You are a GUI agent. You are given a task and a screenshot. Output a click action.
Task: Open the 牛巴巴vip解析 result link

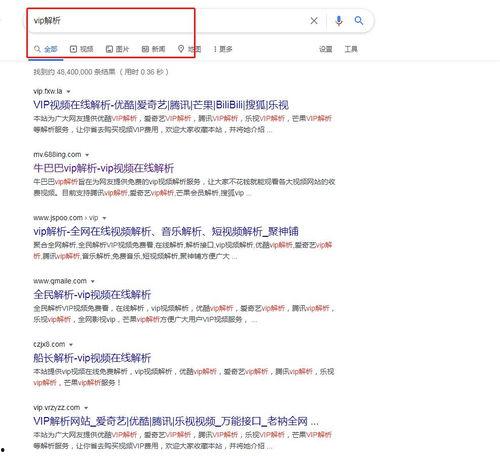click(x=104, y=168)
